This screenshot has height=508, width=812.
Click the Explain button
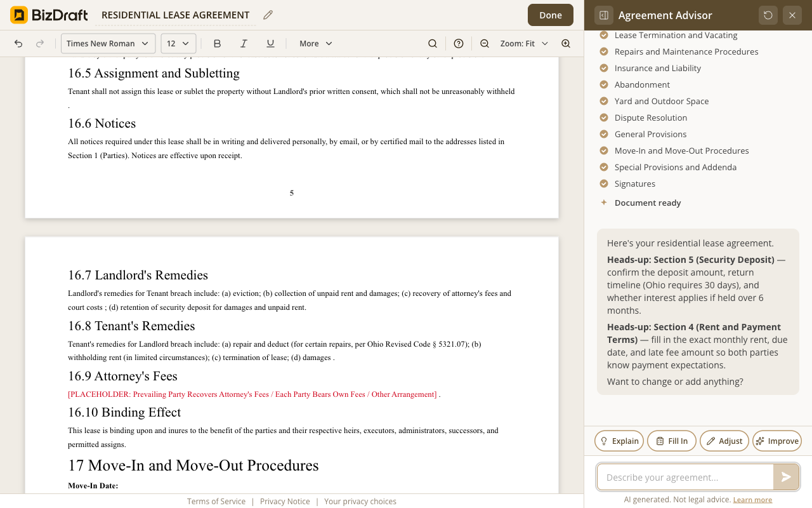[x=619, y=441]
